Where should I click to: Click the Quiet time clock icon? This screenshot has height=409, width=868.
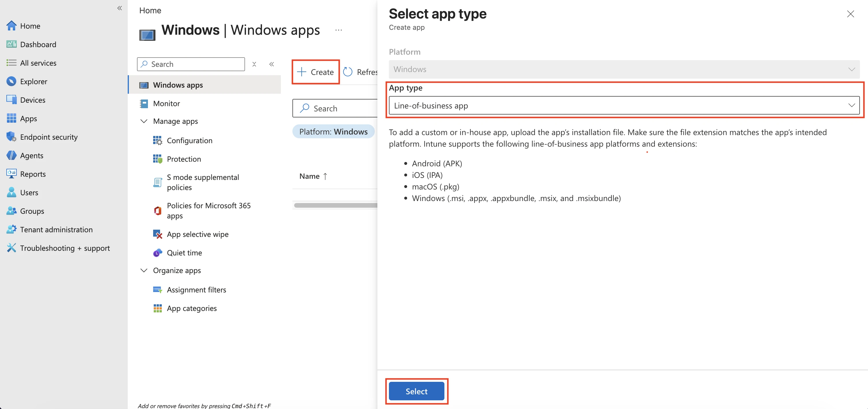(x=157, y=253)
